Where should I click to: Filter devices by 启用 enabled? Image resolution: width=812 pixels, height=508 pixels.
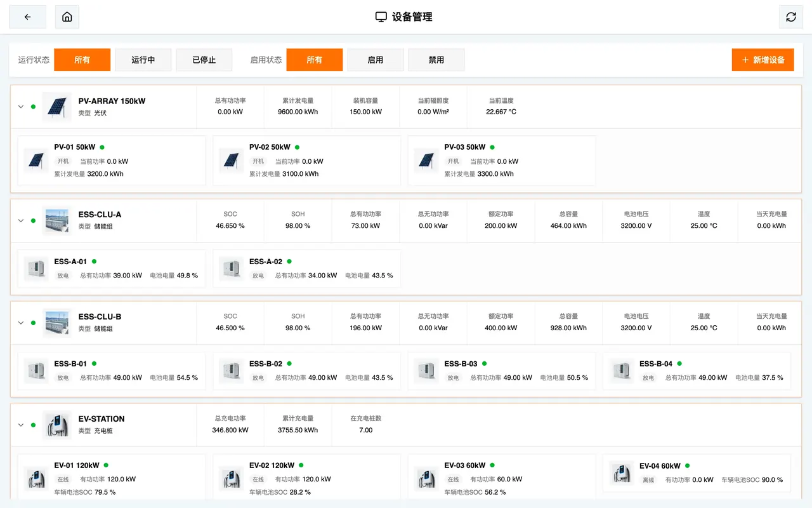(376, 60)
